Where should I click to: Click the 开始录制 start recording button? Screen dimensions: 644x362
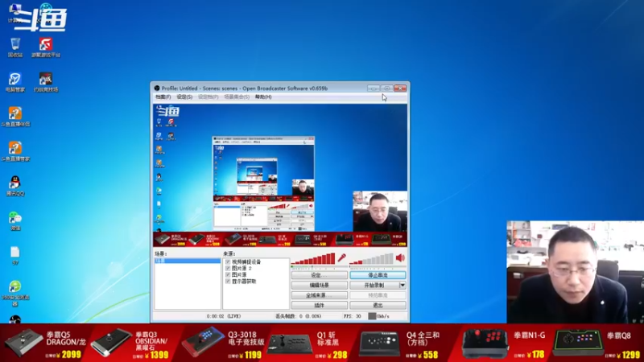(374, 285)
